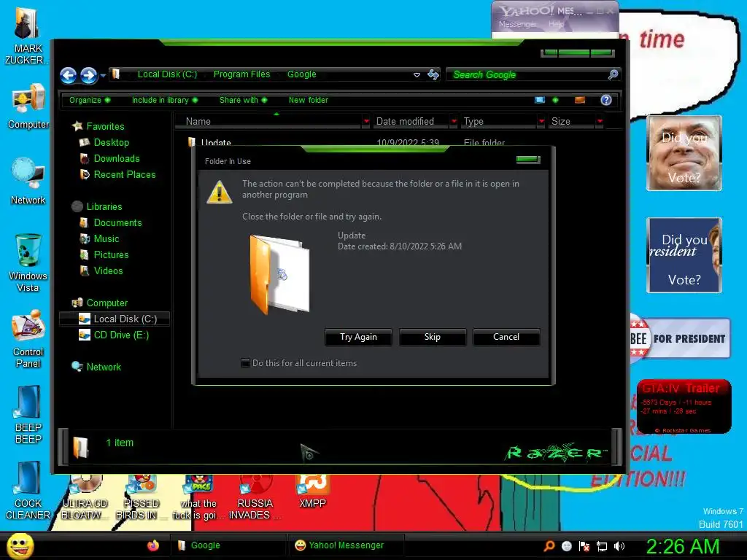Image resolution: width=747 pixels, height=560 pixels.
Task: Open Action Center flag tray icon
Action: [584, 546]
